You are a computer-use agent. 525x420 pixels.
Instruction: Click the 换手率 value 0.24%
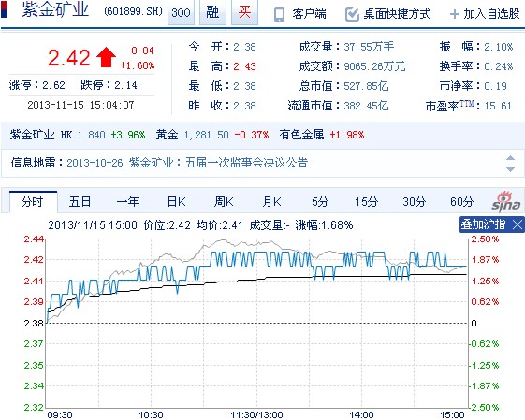tap(499, 66)
